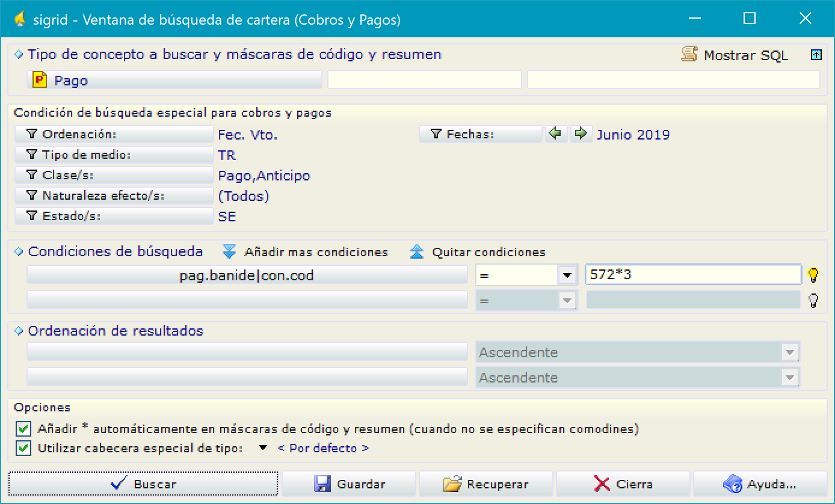Open the Tipo de medio filter
This screenshot has width=835, height=504.
tap(114, 155)
